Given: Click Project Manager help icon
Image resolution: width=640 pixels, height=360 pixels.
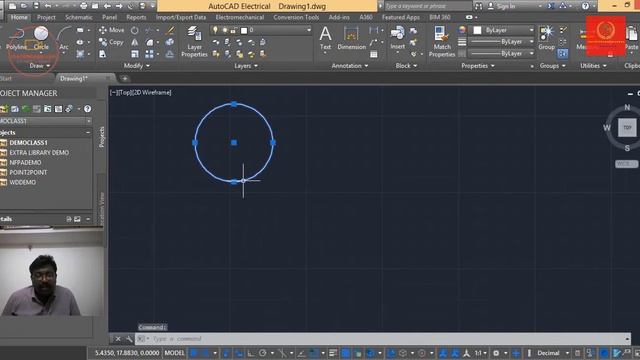Looking at the screenshot, I should [x=87, y=109].
